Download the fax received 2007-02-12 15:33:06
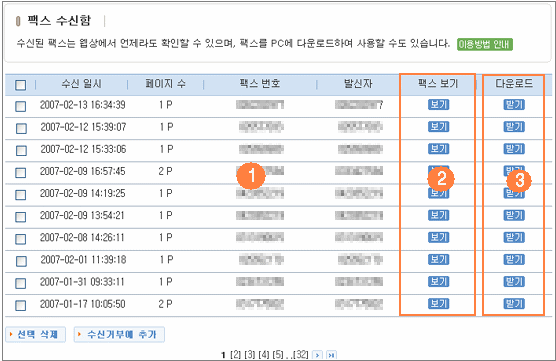556x361 pixels. [514, 149]
